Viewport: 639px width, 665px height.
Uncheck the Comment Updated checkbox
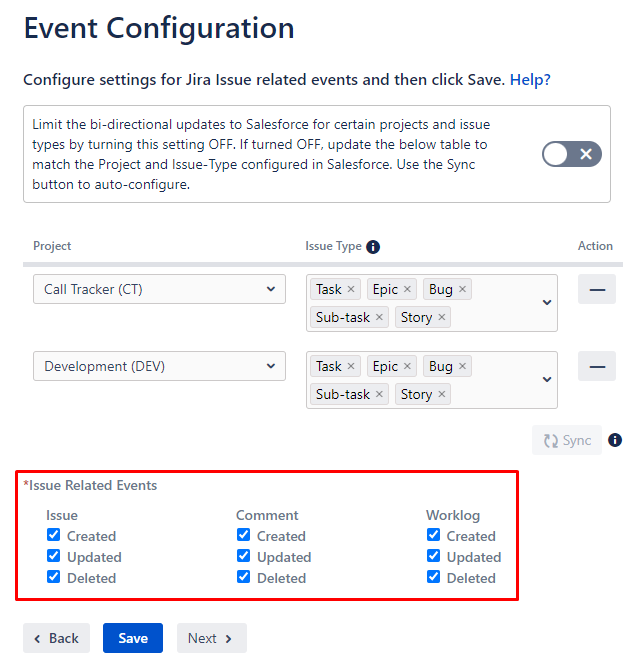click(x=243, y=556)
